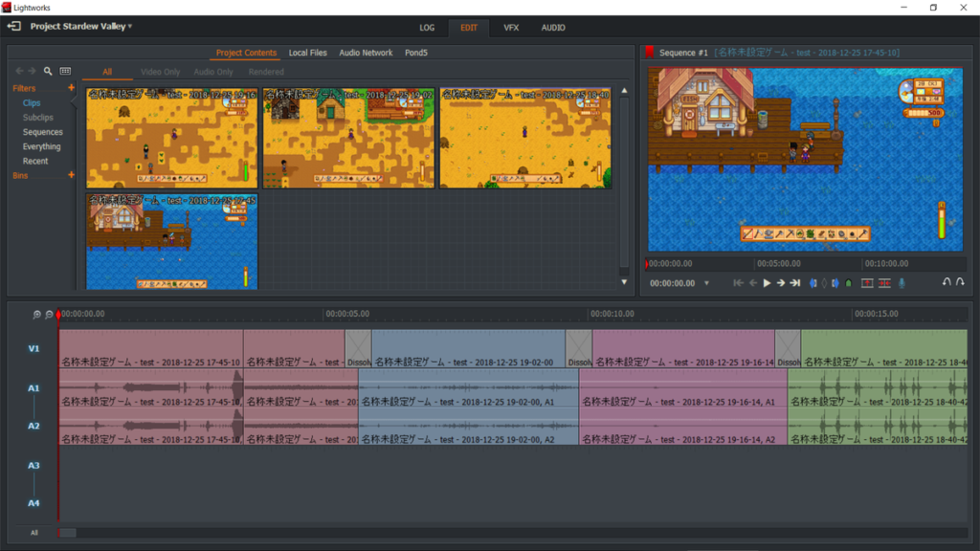980x551 pixels.
Task: Zoom in the timeline with magnifier plus
Action: tap(37, 314)
